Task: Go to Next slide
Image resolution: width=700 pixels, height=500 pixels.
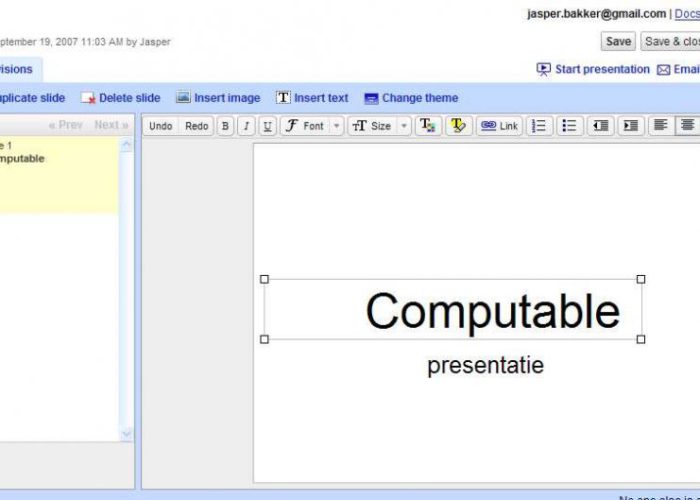Action: tap(112, 125)
